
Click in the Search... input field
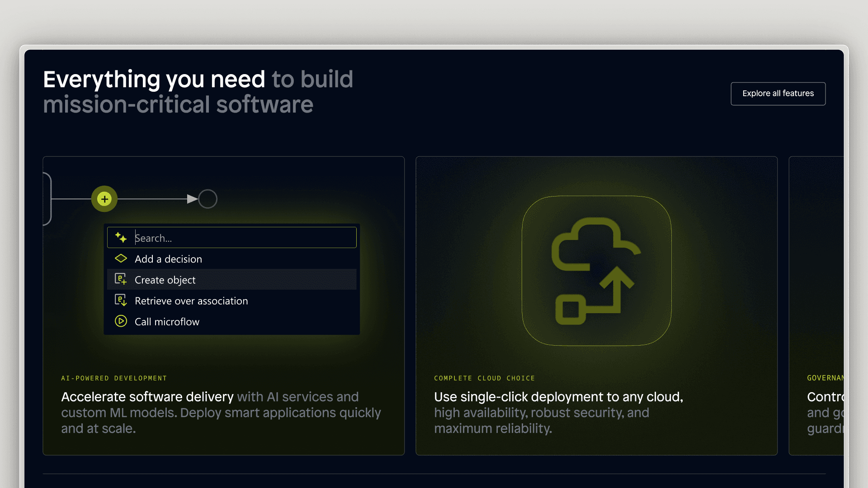[x=244, y=238]
